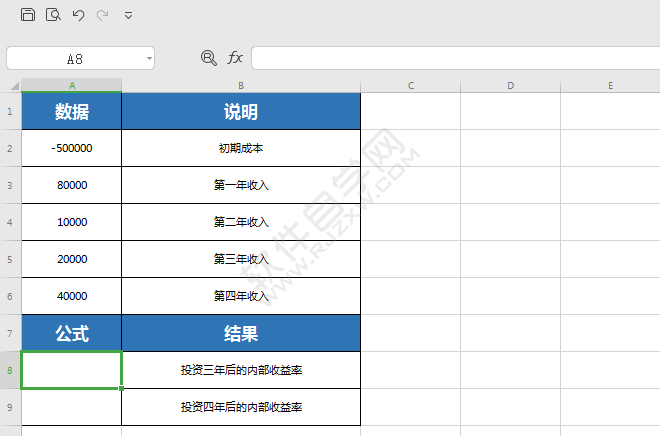
Task: Click the zoom magnifier icon beside fx
Action: tap(209, 58)
